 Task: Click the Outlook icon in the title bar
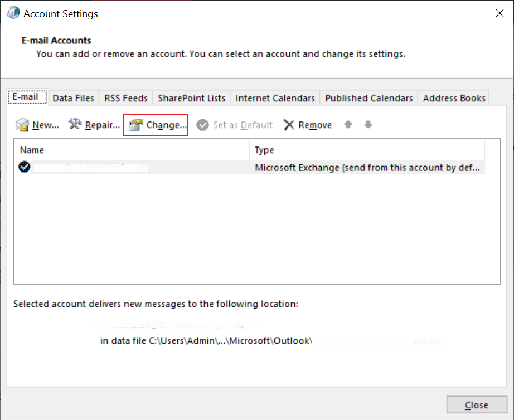tap(13, 13)
